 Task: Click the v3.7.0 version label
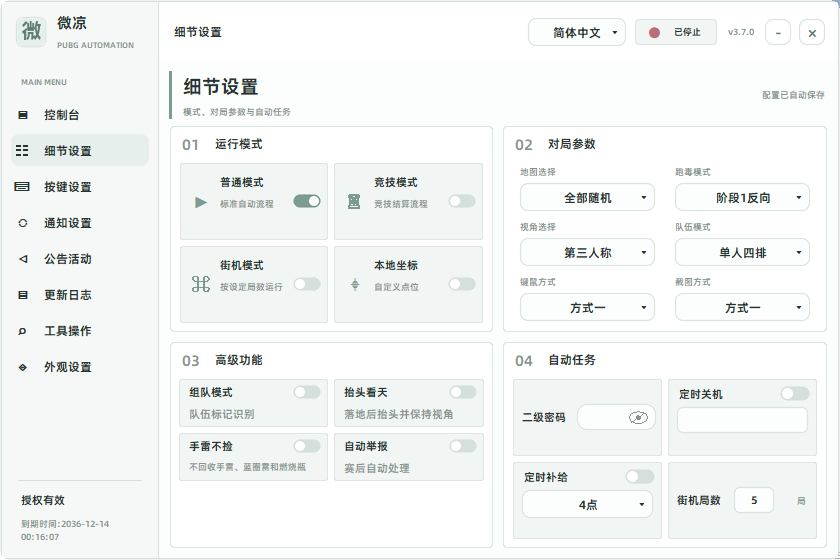(x=741, y=32)
